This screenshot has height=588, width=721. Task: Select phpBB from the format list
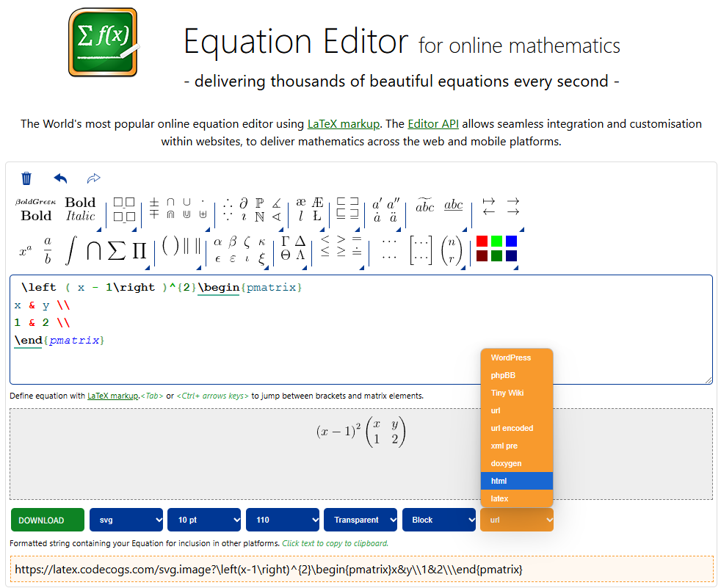coord(517,375)
